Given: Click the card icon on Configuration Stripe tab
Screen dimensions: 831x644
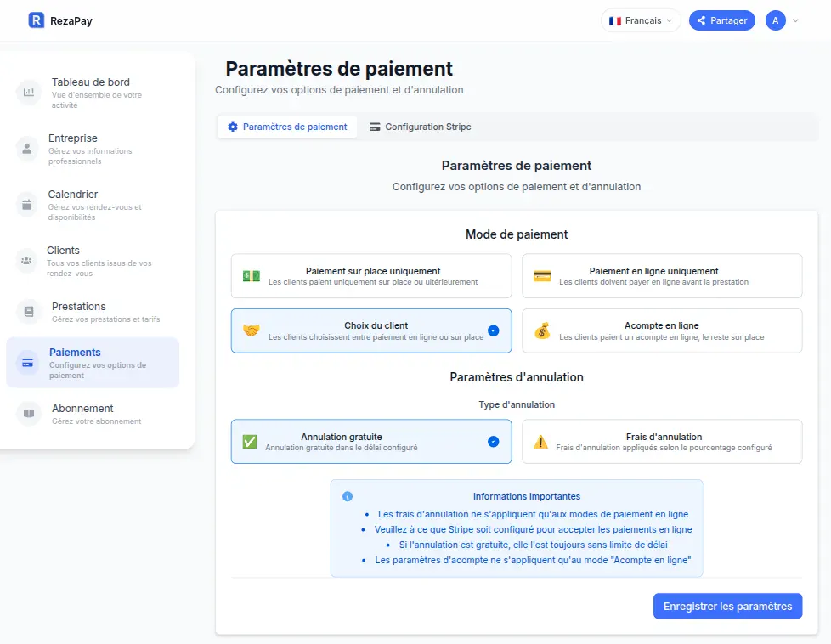Looking at the screenshot, I should pos(375,127).
